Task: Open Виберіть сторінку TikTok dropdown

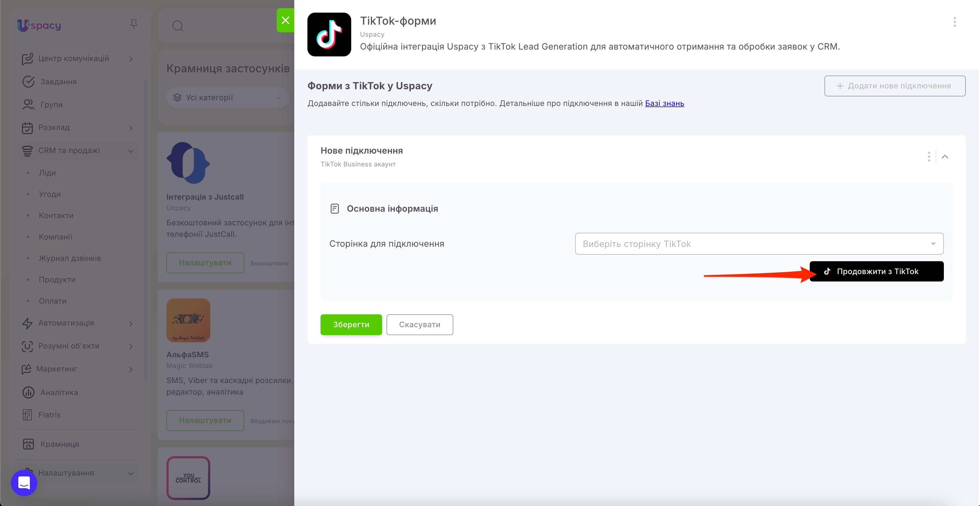Action: click(x=759, y=244)
